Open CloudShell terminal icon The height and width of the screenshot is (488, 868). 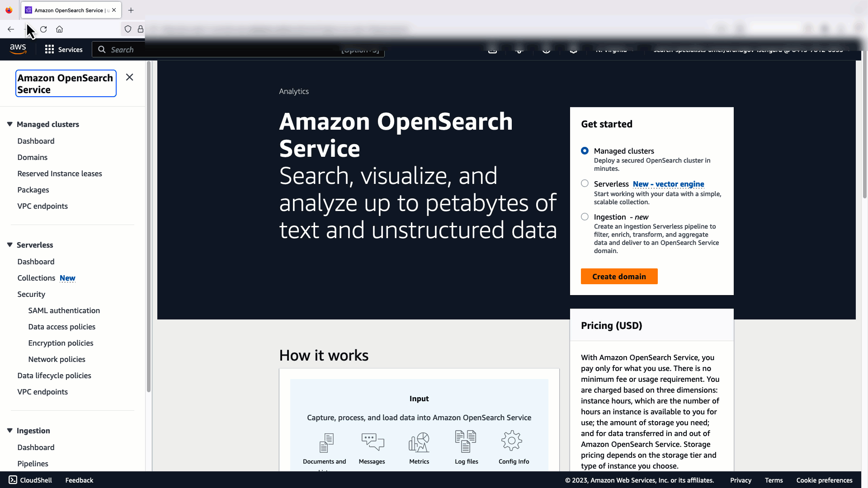click(13, 480)
